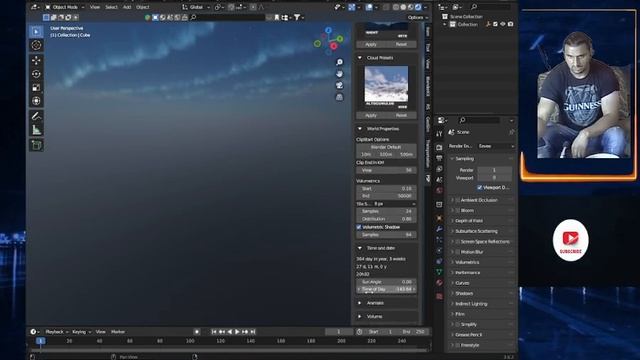Open the View Layer properties tab icon

pyautogui.click(x=439, y=169)
